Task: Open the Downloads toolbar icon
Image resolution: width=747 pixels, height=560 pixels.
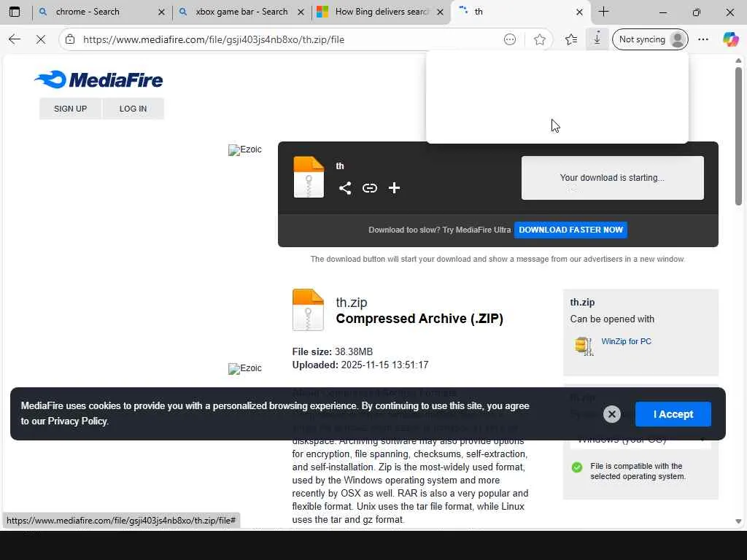Action: coord(597,39)
